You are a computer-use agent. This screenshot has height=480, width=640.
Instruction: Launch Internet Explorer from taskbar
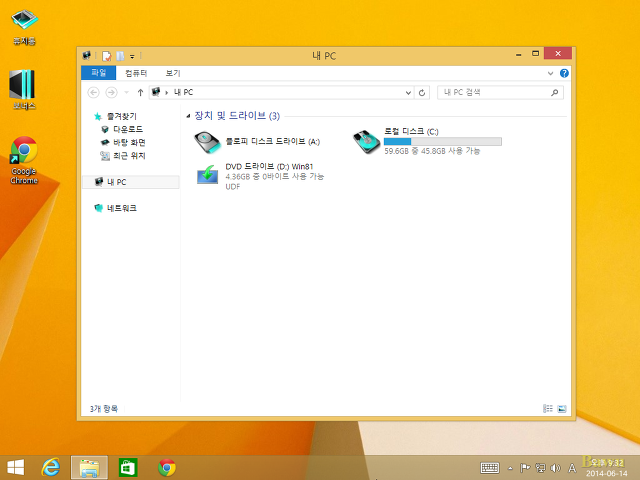click(x=51, y=468)
